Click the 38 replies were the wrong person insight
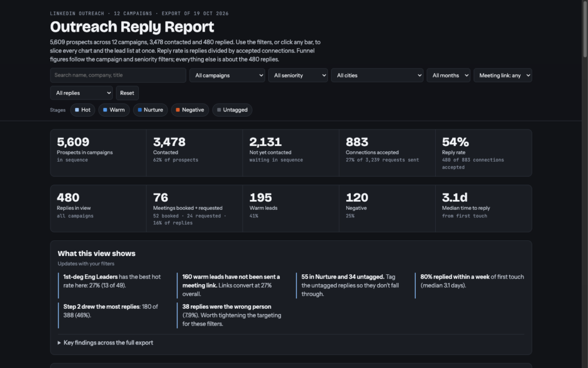The width and height of the screenshot is (588, 368). click(231, 316)
